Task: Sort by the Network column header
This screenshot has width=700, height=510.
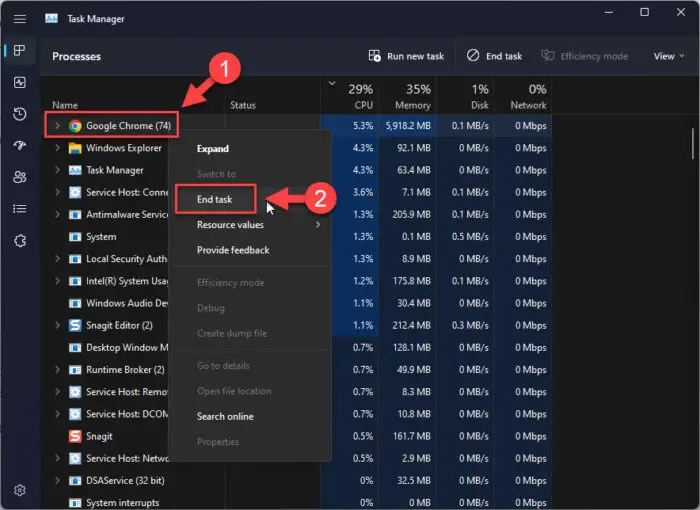Action: tap(523, 96)
